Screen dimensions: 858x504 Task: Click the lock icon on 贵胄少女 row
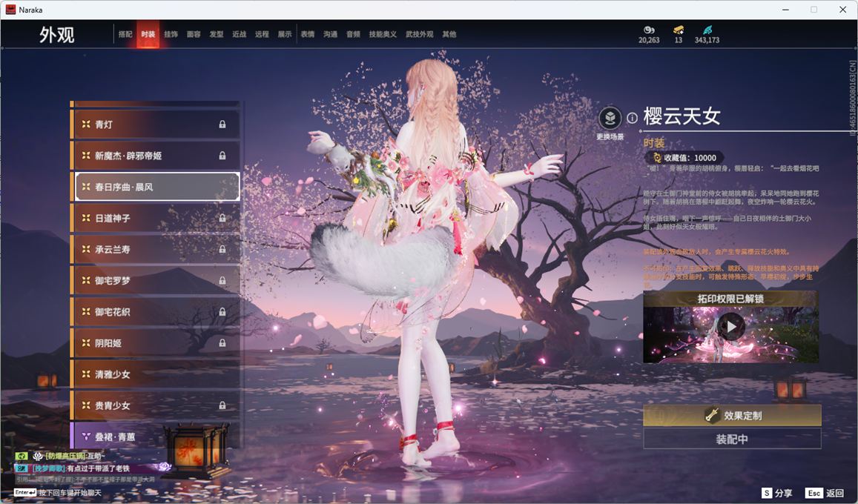pyautogui.click(x=222, y=405)
